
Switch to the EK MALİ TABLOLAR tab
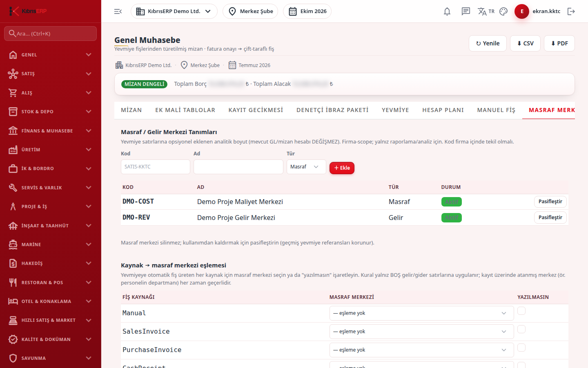[185, 110]
